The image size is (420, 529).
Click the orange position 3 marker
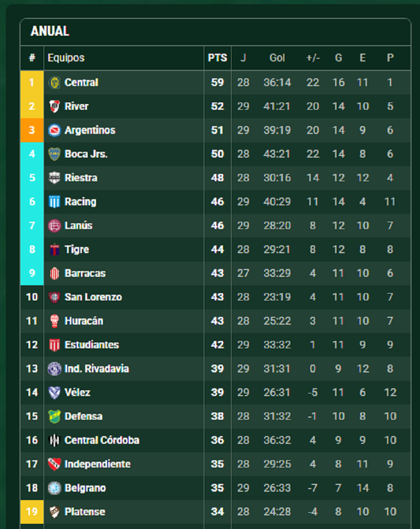tap(32, 130)
